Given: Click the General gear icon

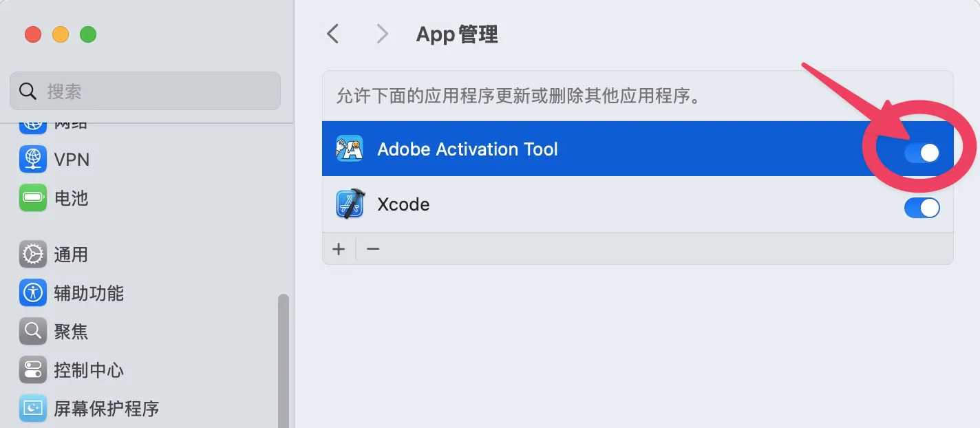Looking at the screenshot, I should coord(32,255).
